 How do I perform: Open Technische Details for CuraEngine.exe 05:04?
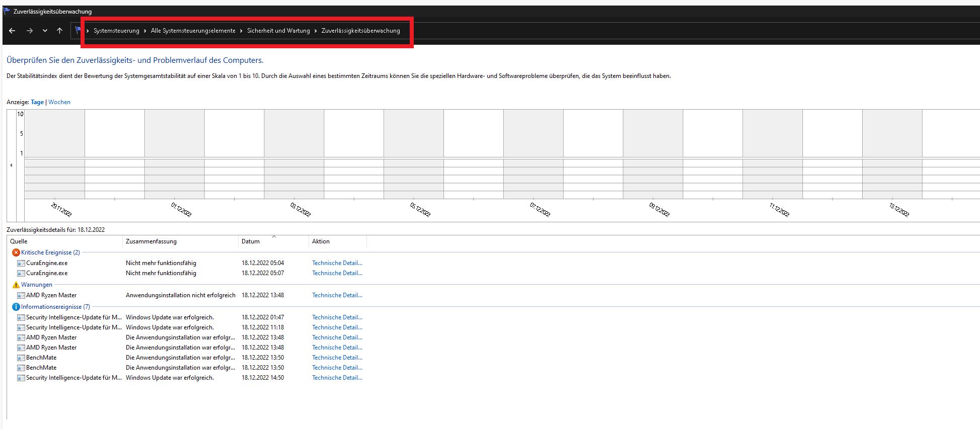337,263
